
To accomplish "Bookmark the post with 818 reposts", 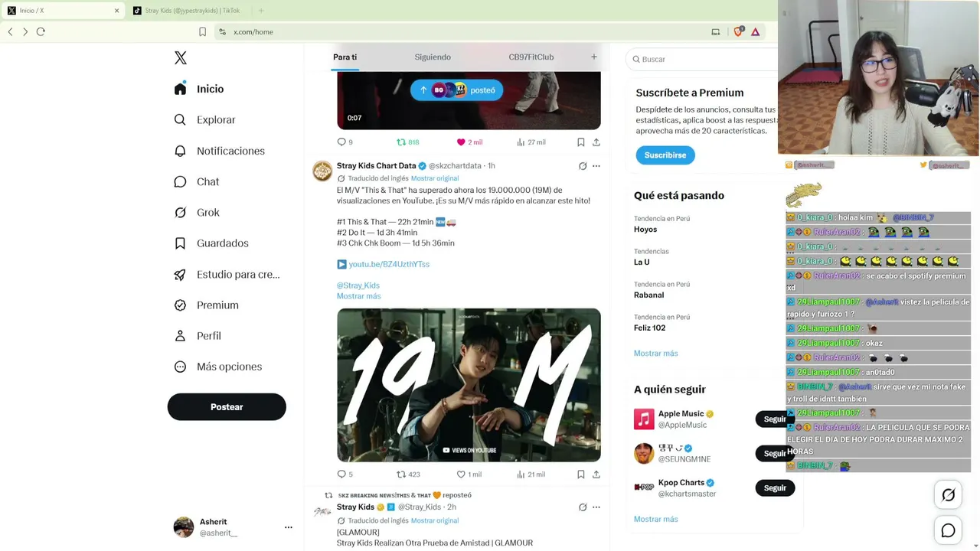I will click(581, 142).
